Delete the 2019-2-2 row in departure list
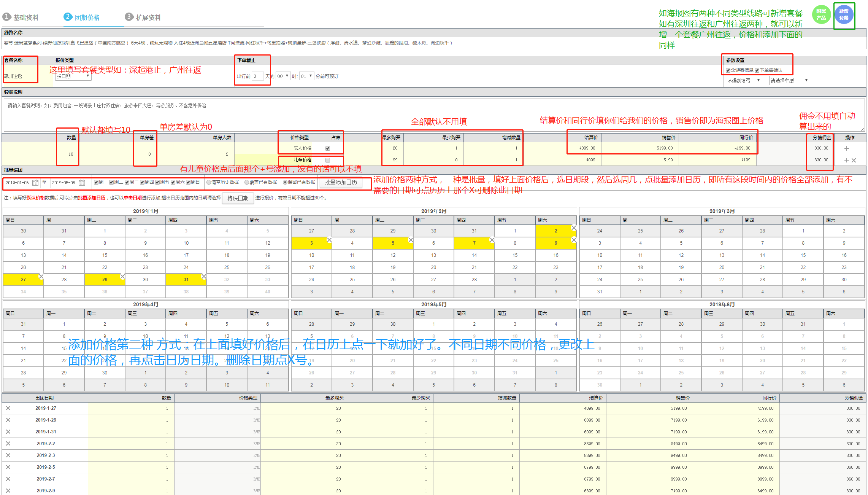This screenshot has height=495, width=868. [8, 443]
